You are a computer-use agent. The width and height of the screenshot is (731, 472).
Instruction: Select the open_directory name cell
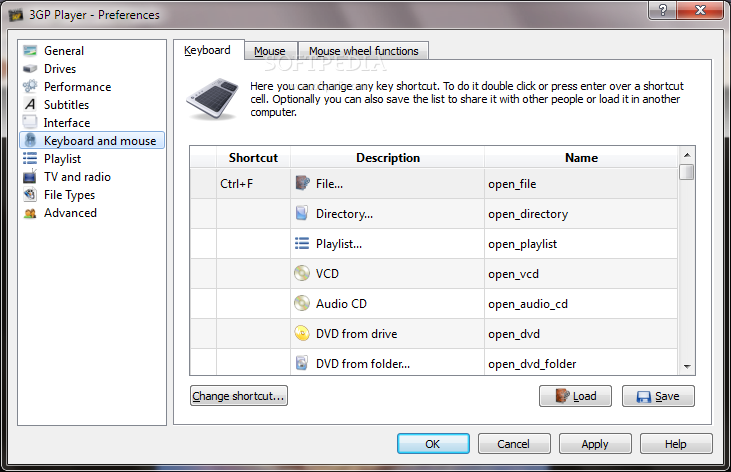[581, 214]
